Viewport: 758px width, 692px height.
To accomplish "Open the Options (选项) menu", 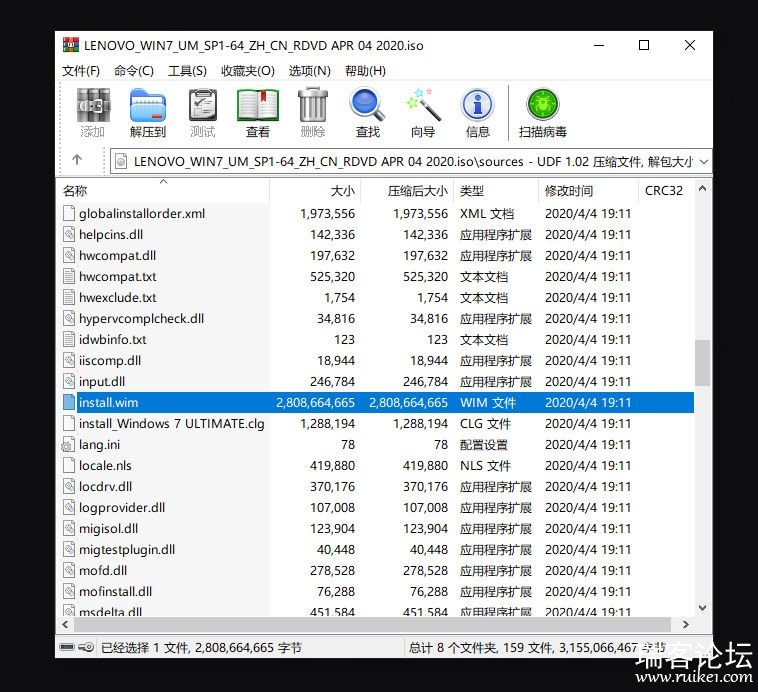I will pos(310,71).
